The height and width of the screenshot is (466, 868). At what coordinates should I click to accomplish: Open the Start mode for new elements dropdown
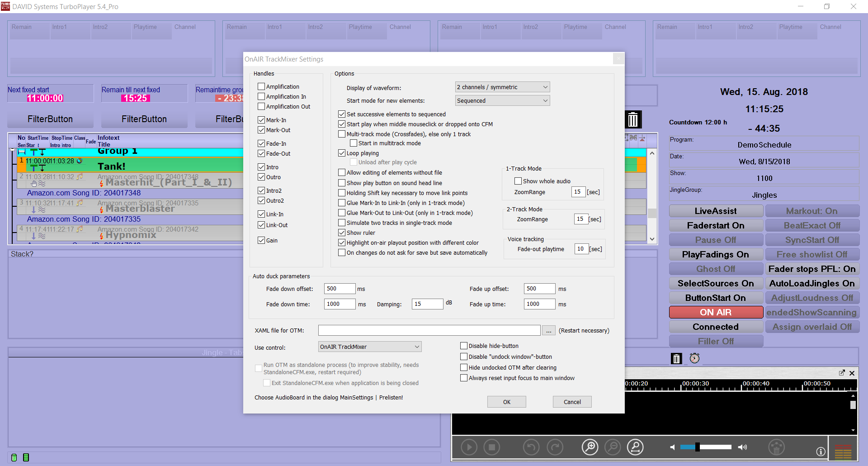[502, 100]
